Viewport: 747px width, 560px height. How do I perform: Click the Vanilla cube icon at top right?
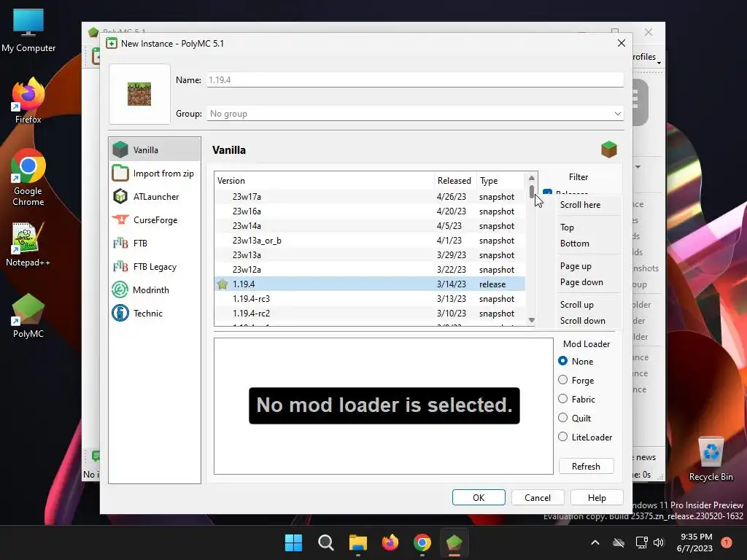point(609,149)
